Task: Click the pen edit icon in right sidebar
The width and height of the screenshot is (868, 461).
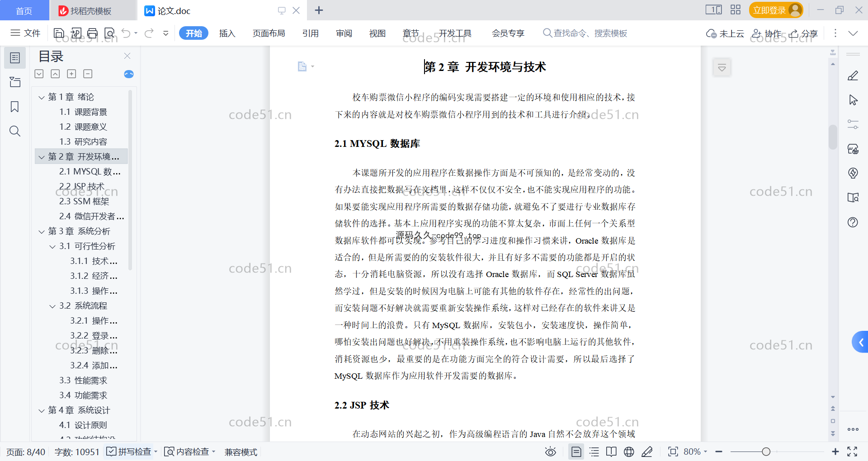Action: (853, 75)
